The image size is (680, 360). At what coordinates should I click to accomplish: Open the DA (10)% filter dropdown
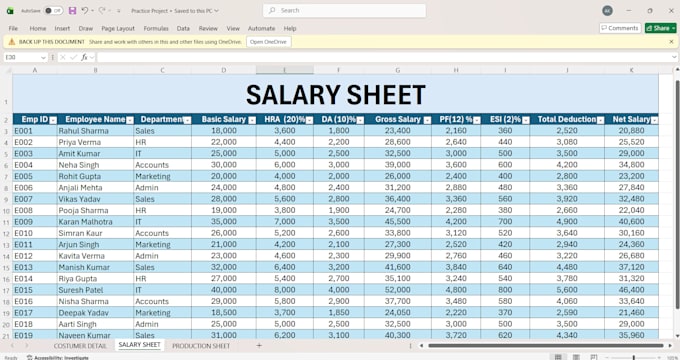(x=360, y=120)
